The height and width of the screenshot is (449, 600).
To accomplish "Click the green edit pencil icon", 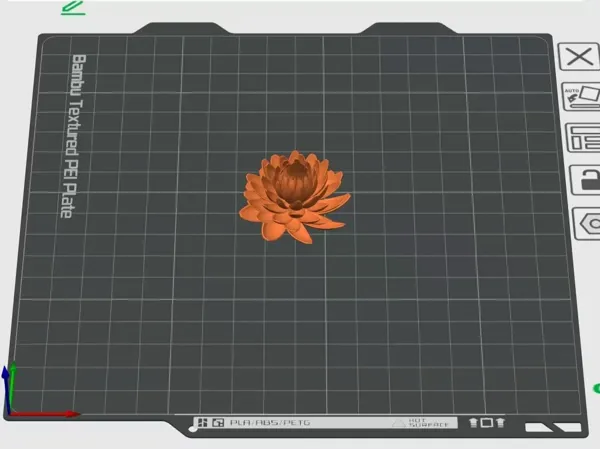I will pyautogui.click(x=73, y=8).
